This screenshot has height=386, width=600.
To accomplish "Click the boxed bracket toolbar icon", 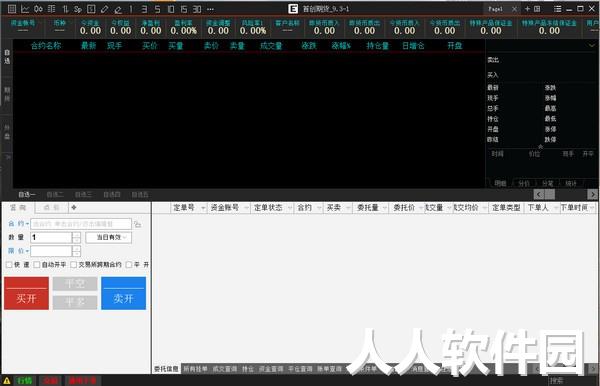I will coord(91,9).
